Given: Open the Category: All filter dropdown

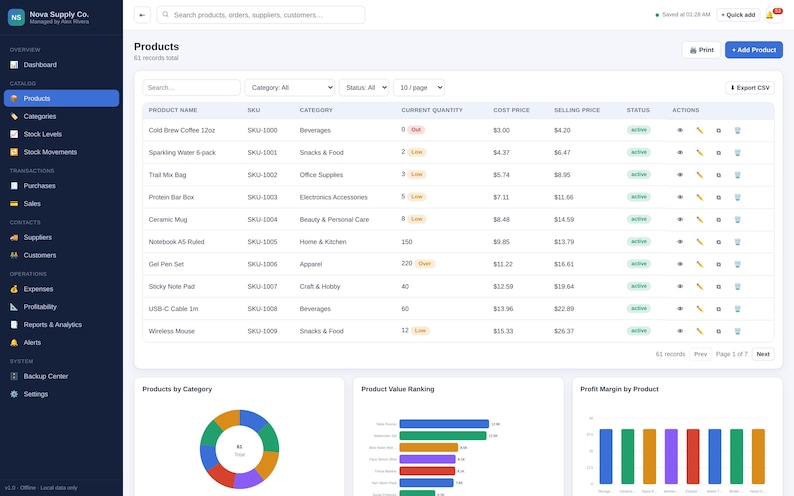Looking at the screenshot, I should click(x=290, y=88).
